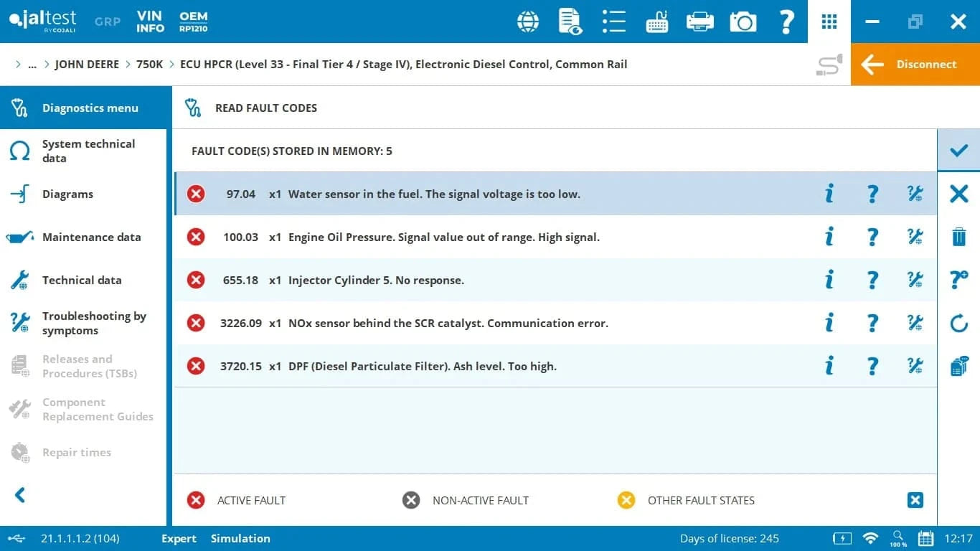This screenshot has width=980, height=551.
Task: Toggle the VIN INFO button
Action: tap(150, 22)
